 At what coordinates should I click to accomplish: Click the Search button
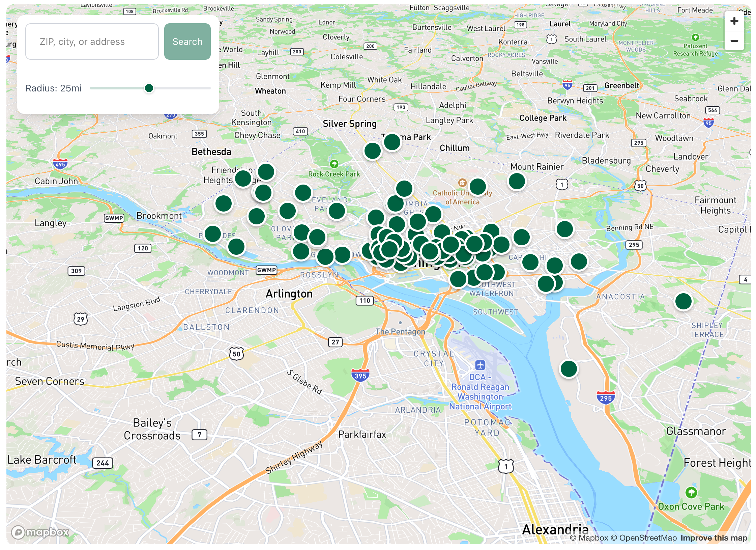point(187,42)
